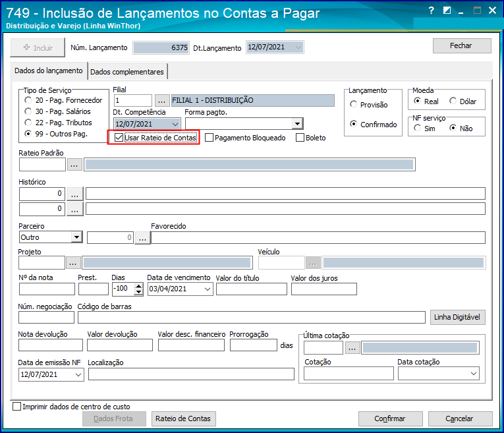Select 99 - Outros Pag. service type
504x433 pixels.
tap(56, 134)
